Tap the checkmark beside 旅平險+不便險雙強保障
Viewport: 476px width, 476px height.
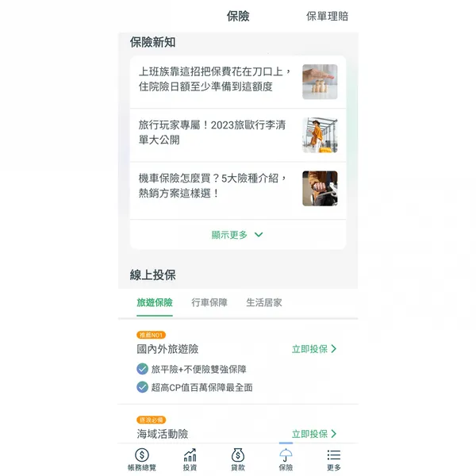142,369
